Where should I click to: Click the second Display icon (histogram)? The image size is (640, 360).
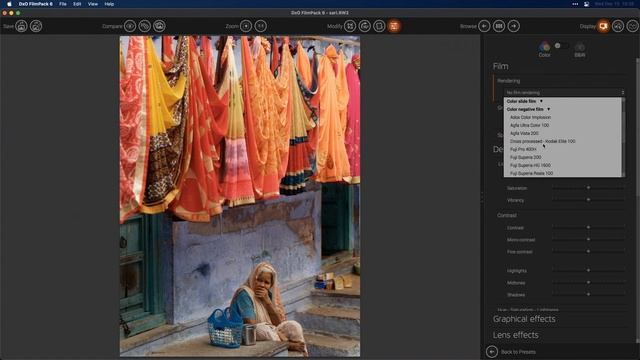point(618,26)
